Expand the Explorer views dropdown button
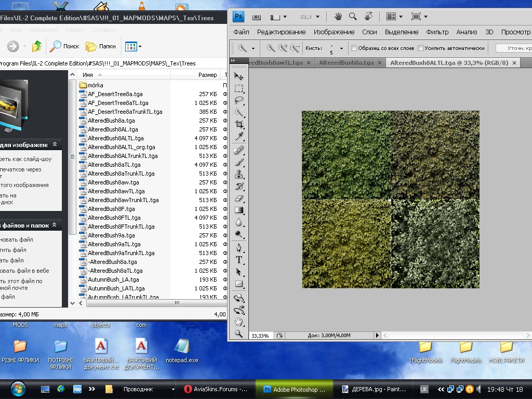This screenshot has width=532, height=399. point(140,47)
